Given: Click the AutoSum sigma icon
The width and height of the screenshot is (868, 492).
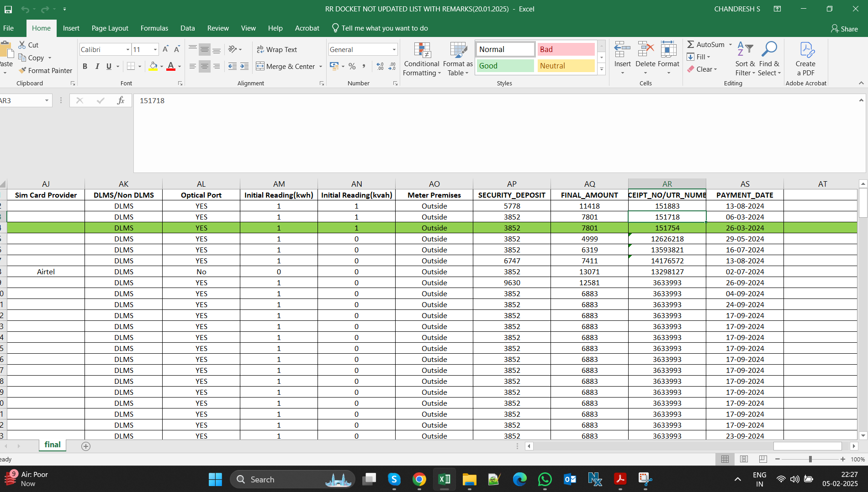Looking at the screenshot, I should click(691, 44).
